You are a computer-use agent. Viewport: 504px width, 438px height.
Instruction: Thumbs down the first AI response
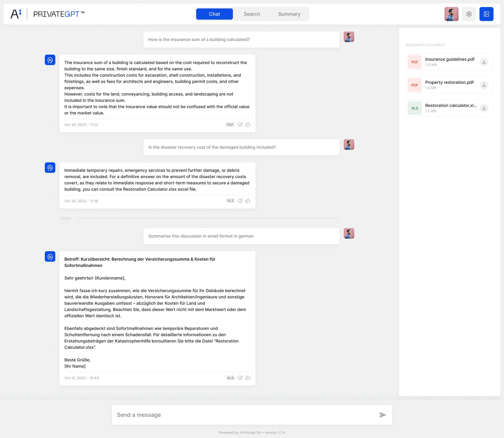tap(240, 125)
